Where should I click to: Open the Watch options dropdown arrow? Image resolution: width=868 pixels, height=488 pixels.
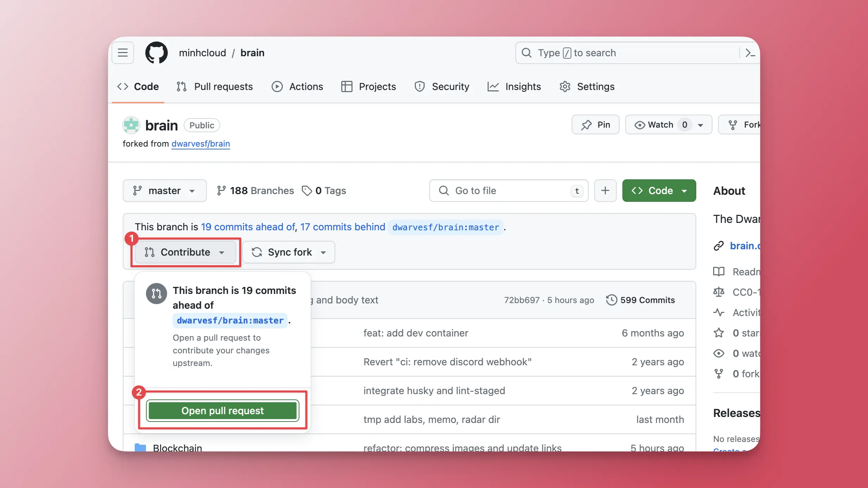point(701,125)
